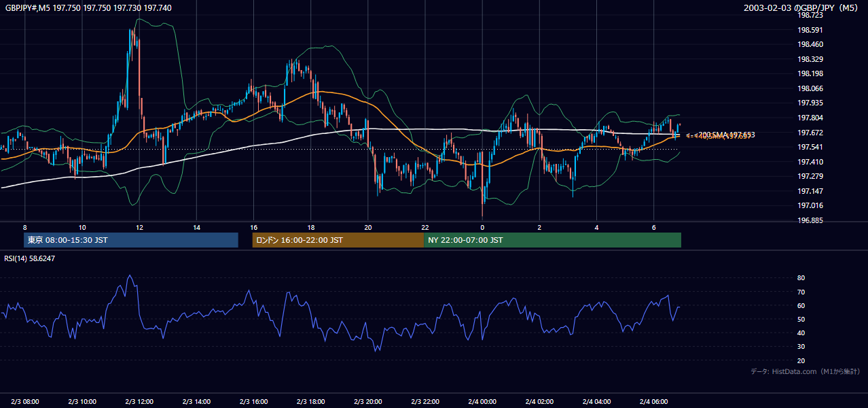Click the RSI axis level 60
This screenshot has width=868, height=408.
pyautogui.click(x=801, y=305)
